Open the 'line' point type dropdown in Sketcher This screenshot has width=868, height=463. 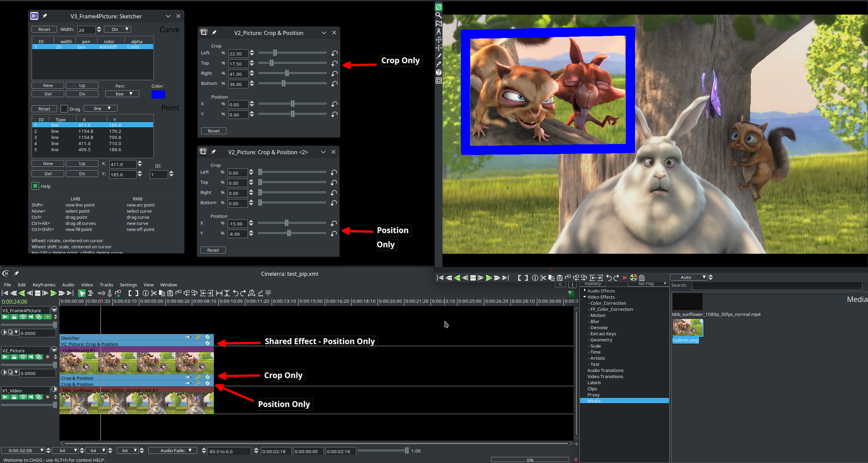(100, 108)
